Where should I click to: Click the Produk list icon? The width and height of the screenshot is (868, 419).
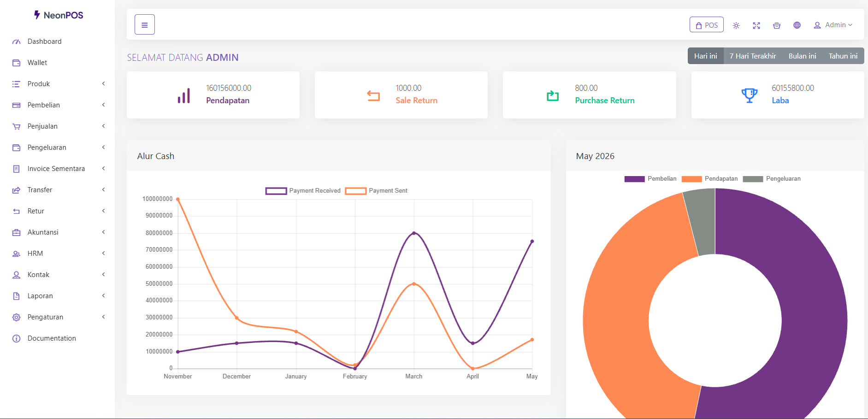pos(16,84)
